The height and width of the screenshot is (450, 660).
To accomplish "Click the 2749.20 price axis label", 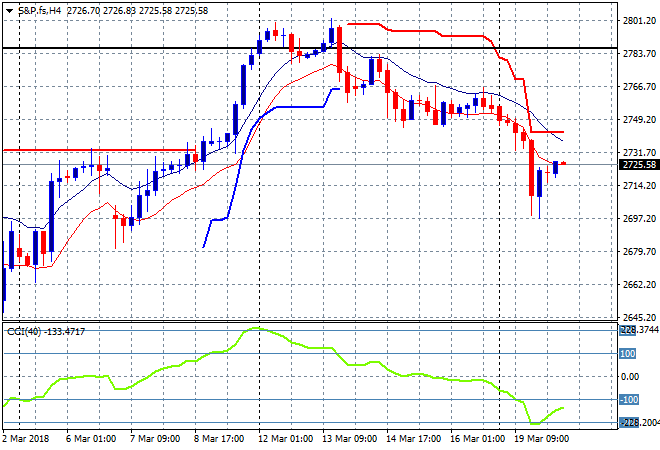I will (639, 120).
